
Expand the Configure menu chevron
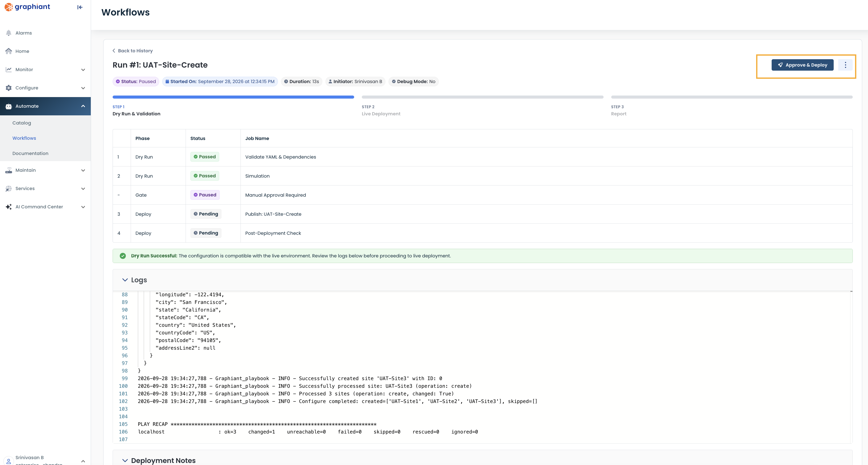click(x=83, y=88)
